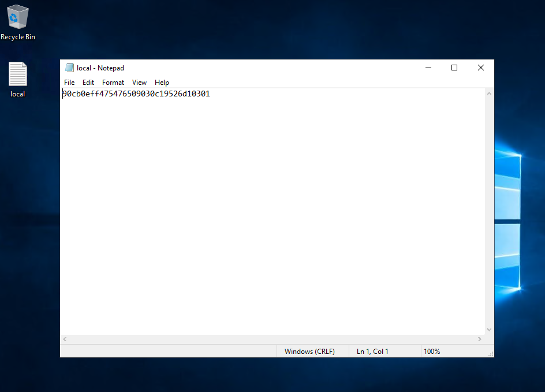Click the 'local - Notepad' title text

pyautogui.click(x=100, y=68)
